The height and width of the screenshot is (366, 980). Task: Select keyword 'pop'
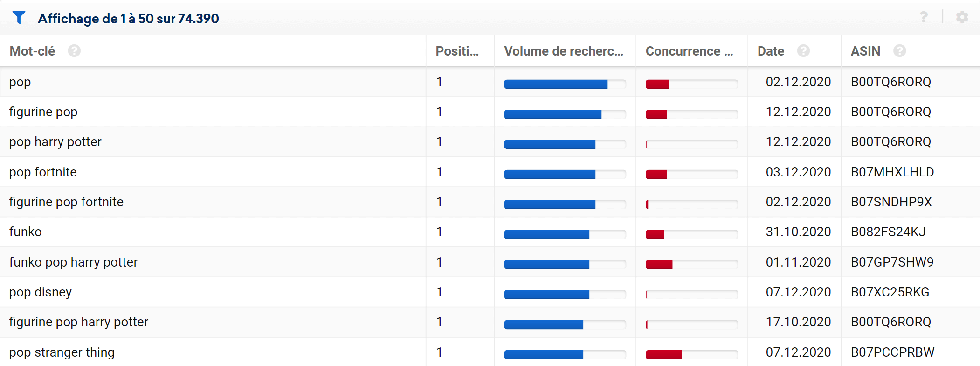coord(20,83)
